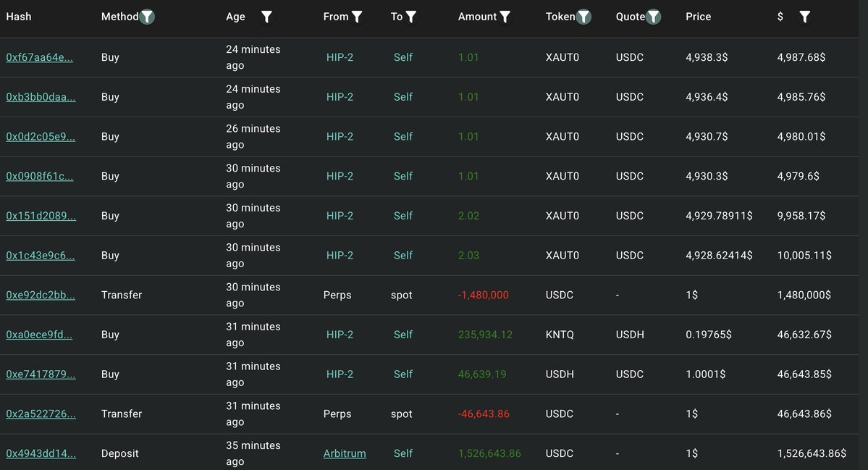Open transaction hash 0x151d2089
Viewport: 868px width, 470px height.
click(x=40, y=216)
